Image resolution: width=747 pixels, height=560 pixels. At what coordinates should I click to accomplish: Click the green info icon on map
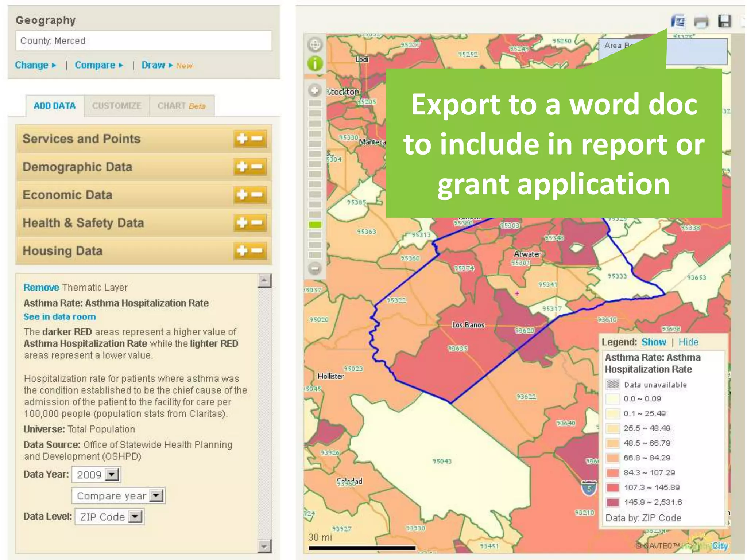pyautogui.click(x=315, y=64)
